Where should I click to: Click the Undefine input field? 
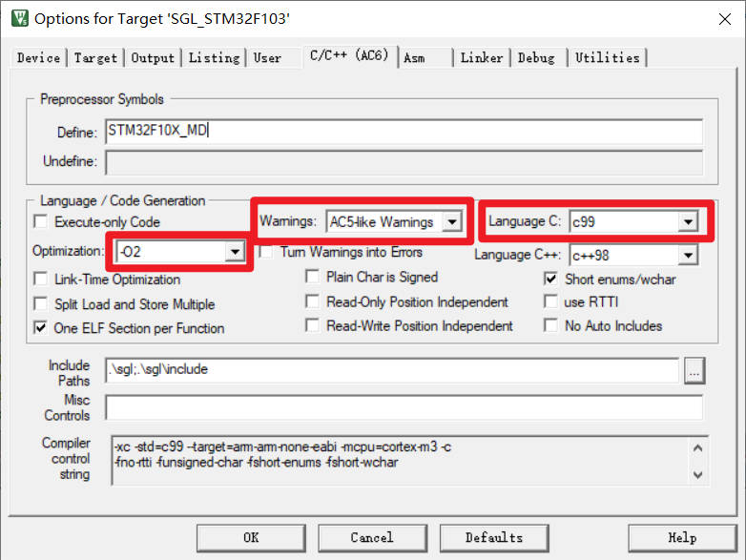404,162
